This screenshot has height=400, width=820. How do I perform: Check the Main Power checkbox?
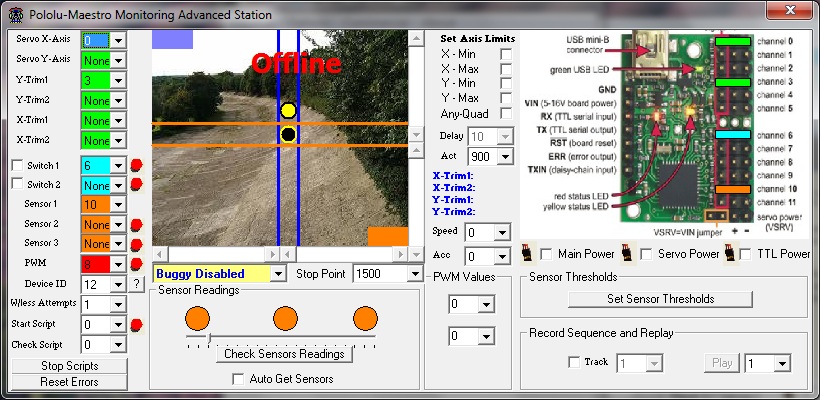coord(546,254)
